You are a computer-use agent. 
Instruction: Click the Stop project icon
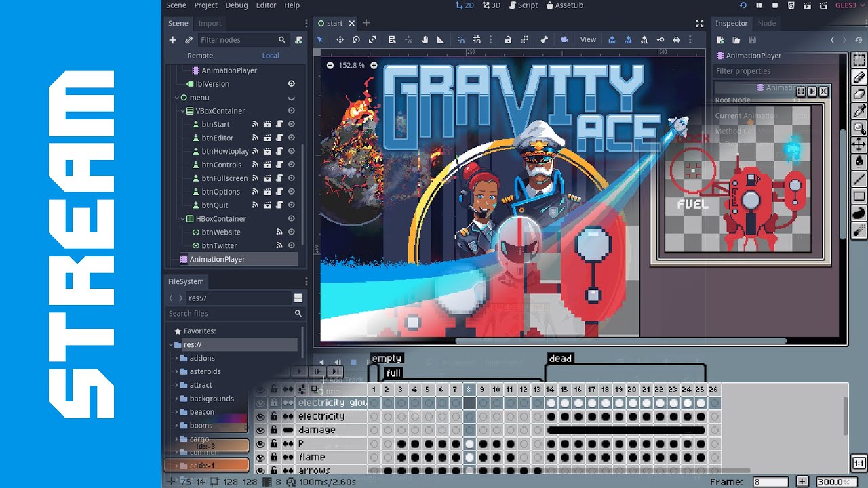pos(775,5)
